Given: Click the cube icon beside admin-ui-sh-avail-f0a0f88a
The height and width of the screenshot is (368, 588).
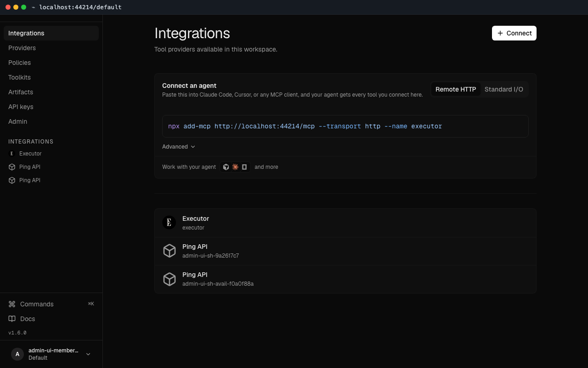Looking at the screenshot, I should click(170, 279).
